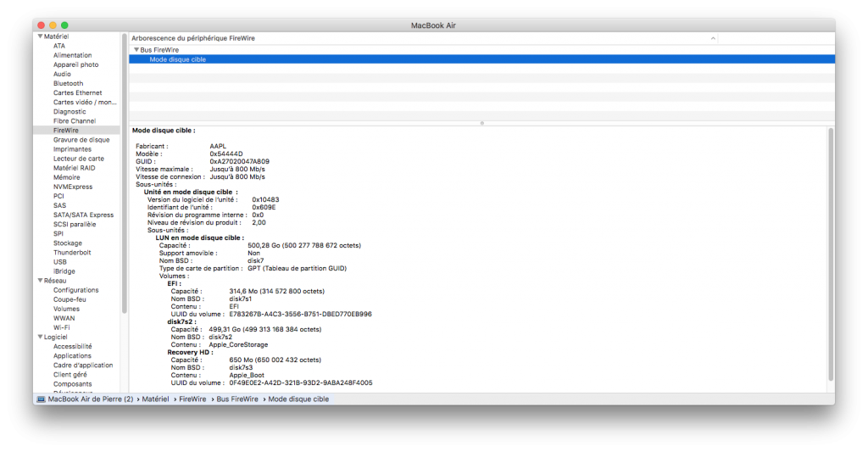Viewport: 868px width, 452px height.
Task: Click Matériel header in the sidebar
Action: pos(57,36)
